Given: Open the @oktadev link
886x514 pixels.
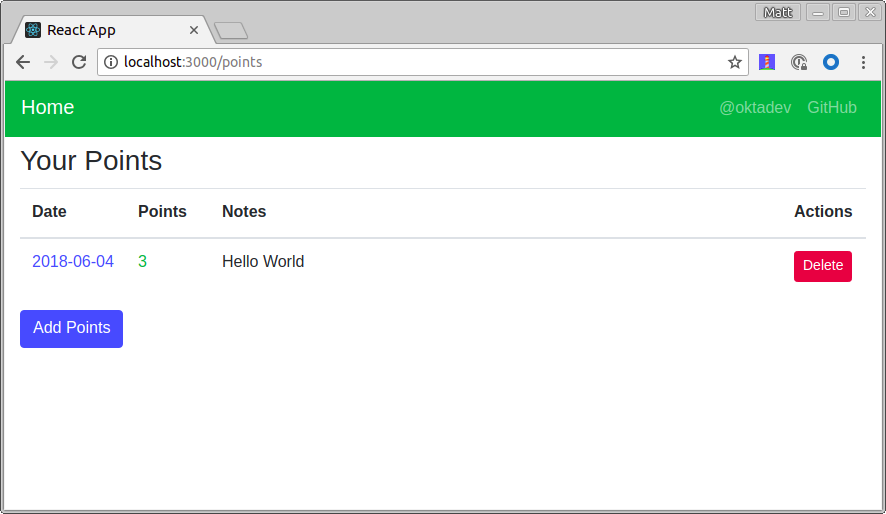Looking at the screenshot, I should click(755, 108).
